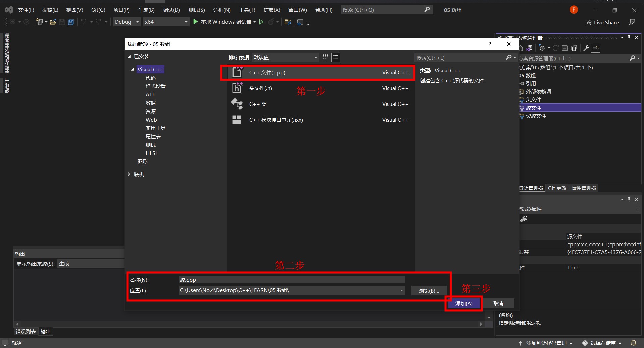Switch to the 错误列表 tab
The width and height of the screenshot is (644, 348).
(26, 332)
